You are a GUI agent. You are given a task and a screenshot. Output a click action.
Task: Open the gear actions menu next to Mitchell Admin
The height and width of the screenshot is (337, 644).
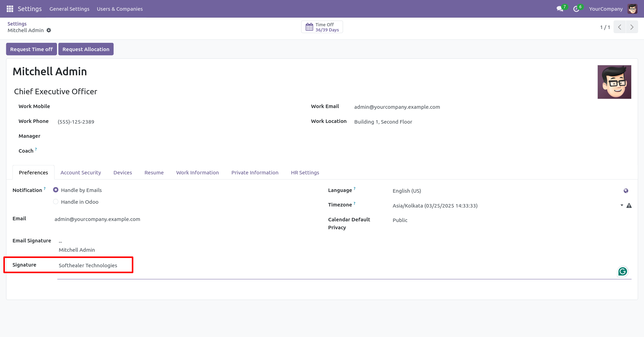pos(49,30)
